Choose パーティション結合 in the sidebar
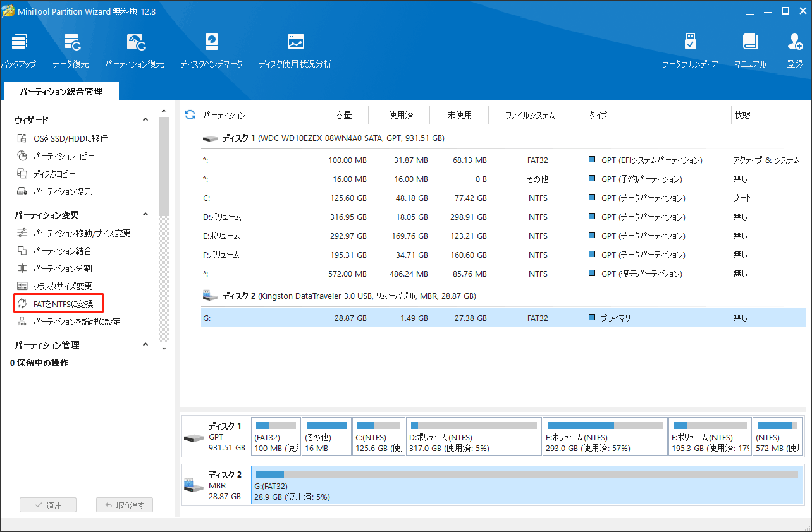The height and width of the screenshot is (532, 812). (54, 251)
